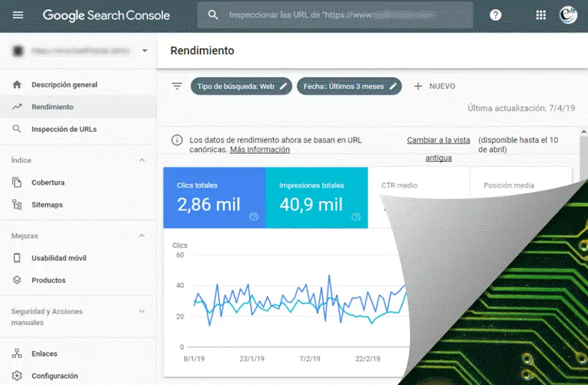The width and height of the screenshot is (588, 385).
Task: Toggle the CTR medio metric card
Action: click(x=418, y=184)
